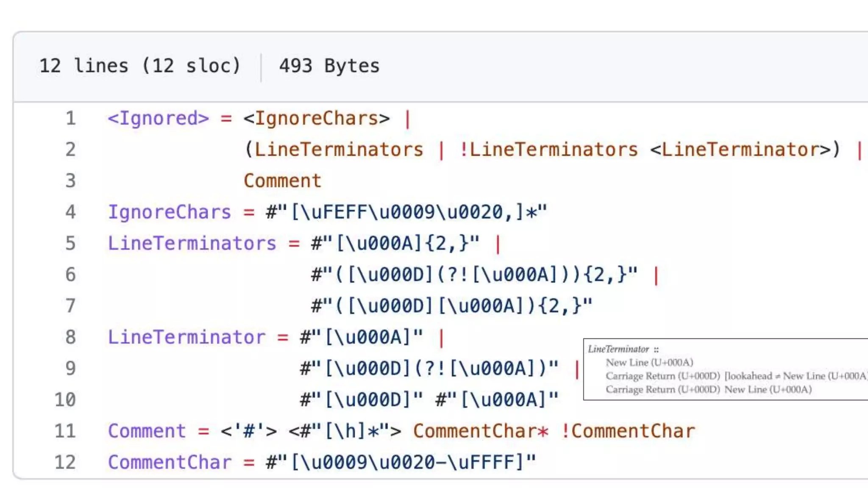868x488 pixels.
Task: Click the LineTerminators rule name on line 5
Action: click(x=192, y=244)
